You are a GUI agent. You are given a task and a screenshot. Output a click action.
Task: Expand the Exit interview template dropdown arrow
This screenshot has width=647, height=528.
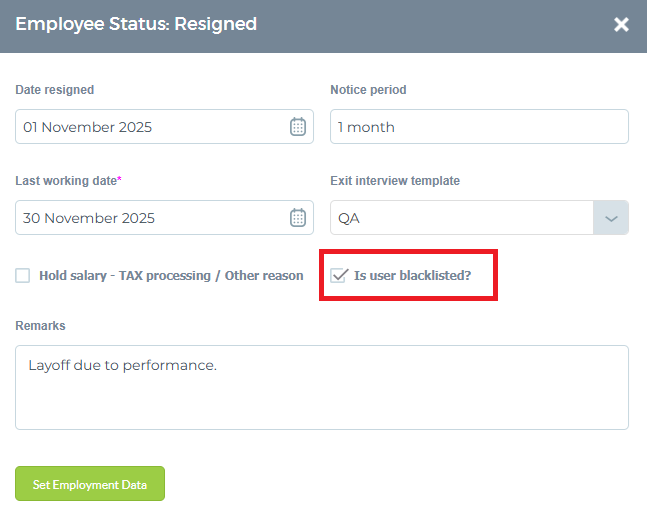pyautogui.click(x=611, y=218)
